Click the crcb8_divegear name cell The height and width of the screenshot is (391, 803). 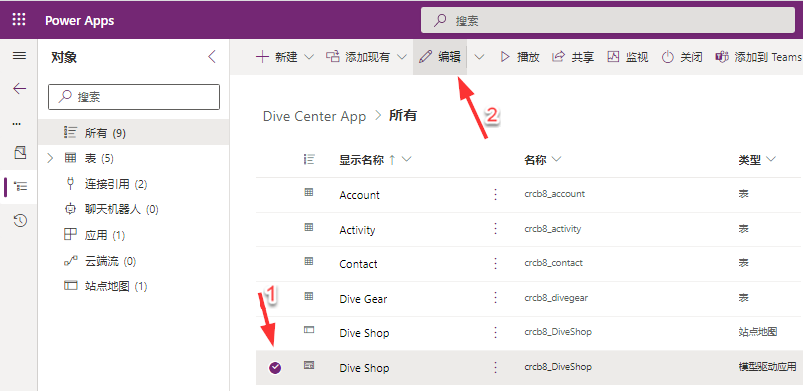(556, 297)
